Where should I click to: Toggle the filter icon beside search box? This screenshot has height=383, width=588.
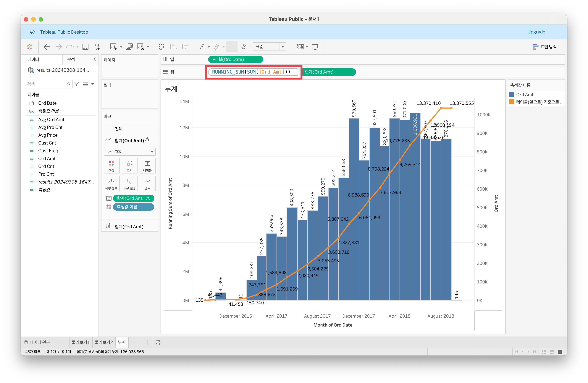[77, 84]
